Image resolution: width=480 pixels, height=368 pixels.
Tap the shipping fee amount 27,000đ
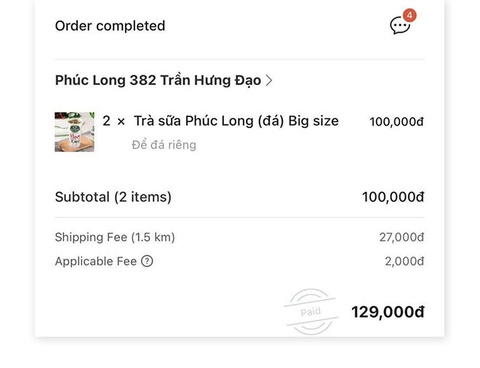coord(402,237)
